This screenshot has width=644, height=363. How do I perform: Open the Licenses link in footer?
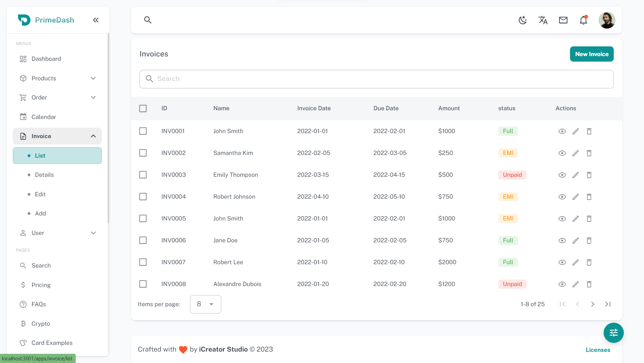point(598,350)
